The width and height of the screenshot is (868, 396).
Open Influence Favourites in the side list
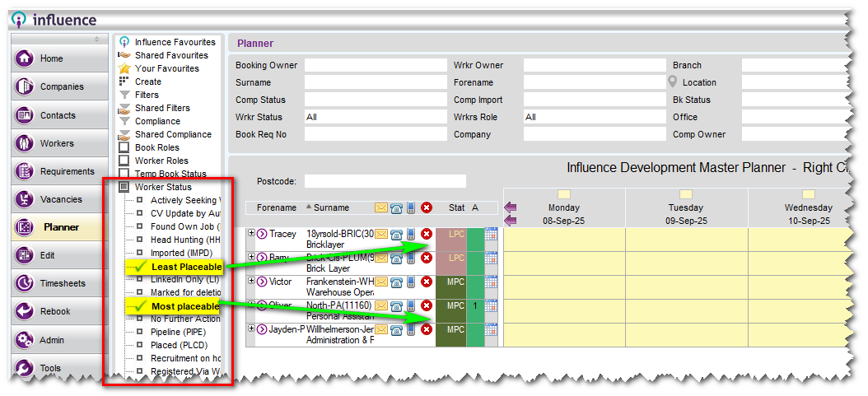coord(175,42)
